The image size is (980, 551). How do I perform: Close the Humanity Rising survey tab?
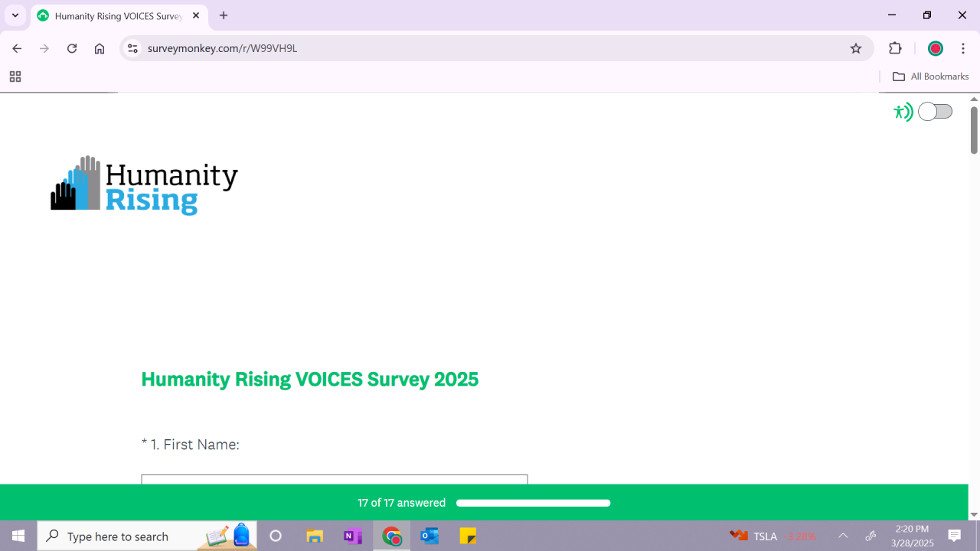196,15
